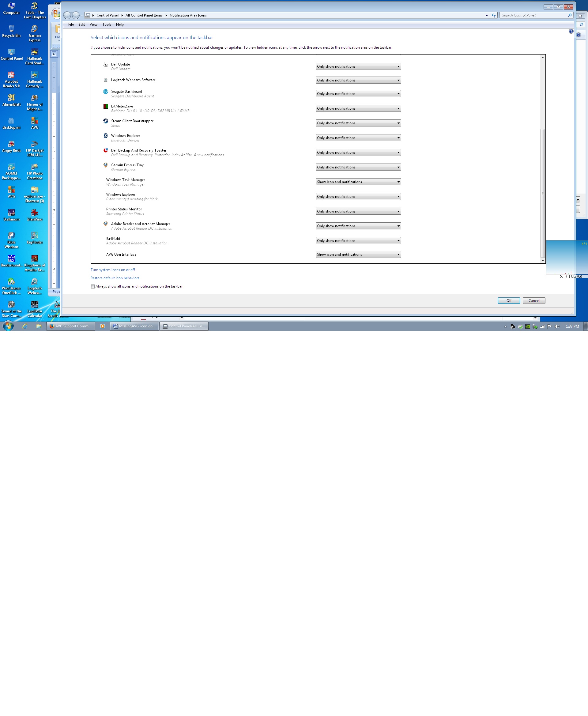
Task: Click the OK button
Action: tap(508, 301)
